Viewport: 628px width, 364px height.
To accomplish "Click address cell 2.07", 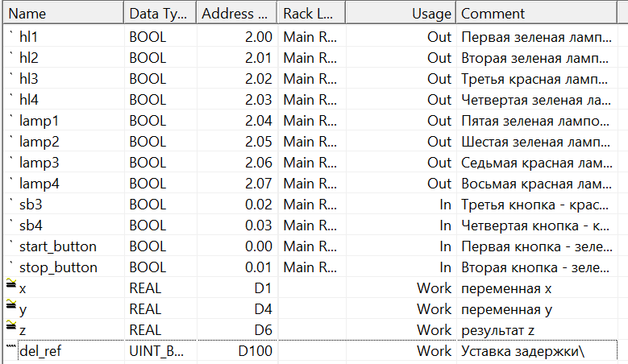I will pos(259,184).
